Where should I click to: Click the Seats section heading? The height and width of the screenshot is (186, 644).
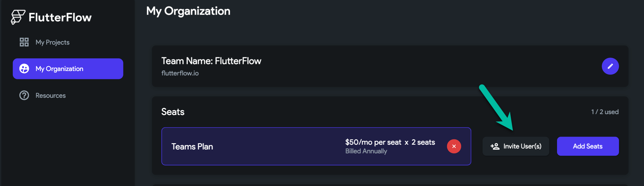(173, 112)
